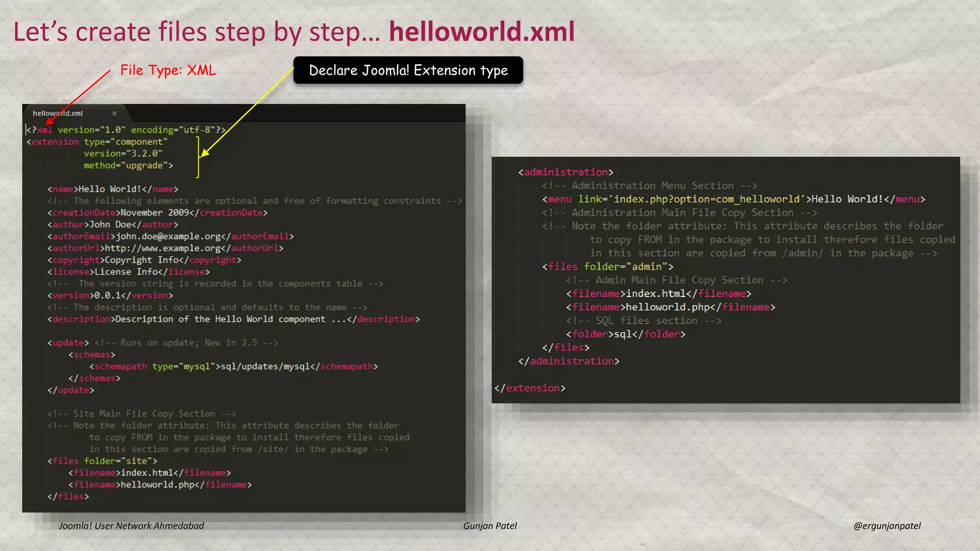
Task: Click admin section index.html filename line
Action: pos(659,294)
